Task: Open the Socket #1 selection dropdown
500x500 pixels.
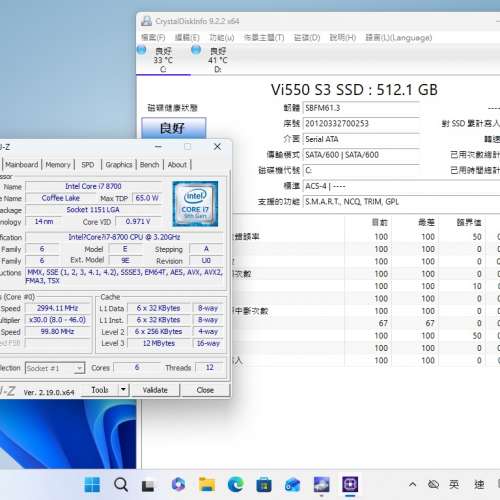Action: pos(55,368)
